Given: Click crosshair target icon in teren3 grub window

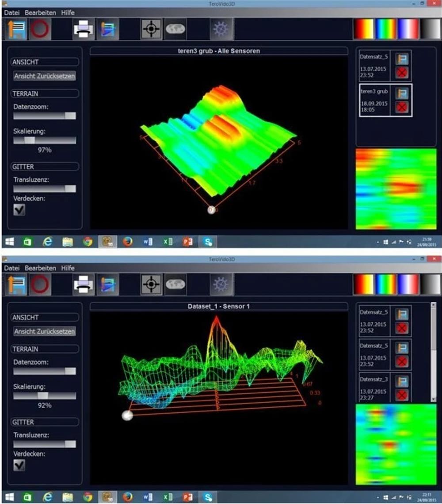Looking at the screenshot, I should pyautogui.click(x=151, y=29).
